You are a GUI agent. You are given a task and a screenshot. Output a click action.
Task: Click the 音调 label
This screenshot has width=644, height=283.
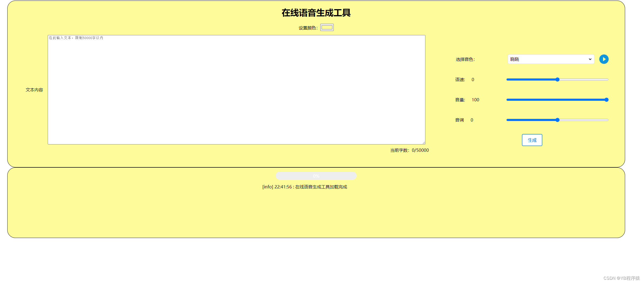pos(459,120)
